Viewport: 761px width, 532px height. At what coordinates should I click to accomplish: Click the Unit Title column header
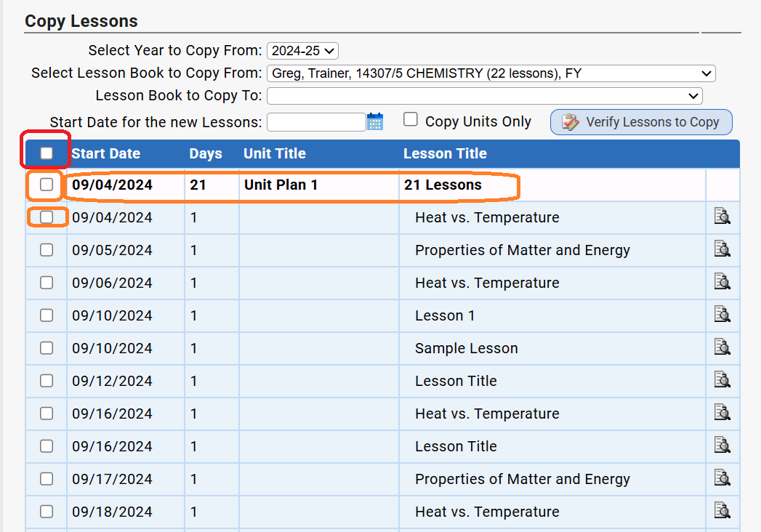tap(275, 153)
